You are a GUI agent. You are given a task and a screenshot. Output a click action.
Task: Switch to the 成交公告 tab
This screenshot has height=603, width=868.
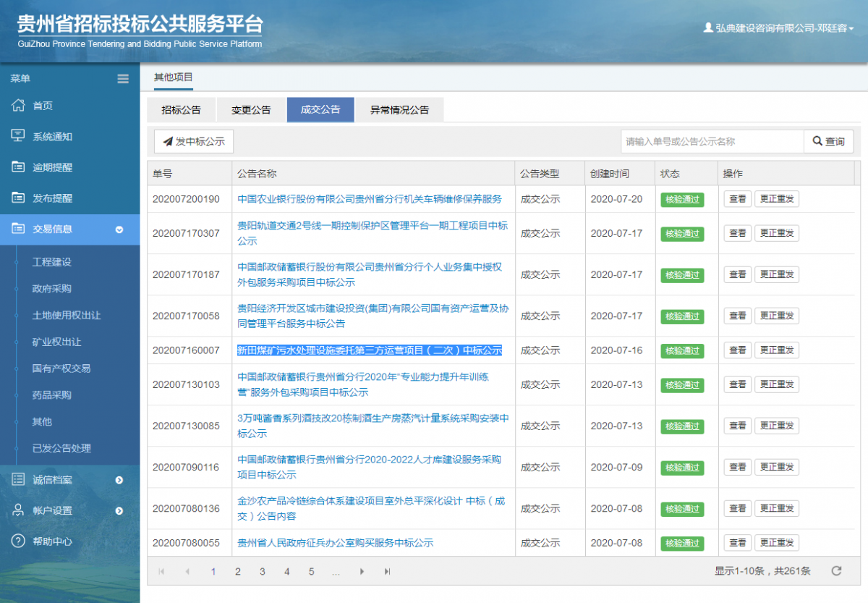320,110
